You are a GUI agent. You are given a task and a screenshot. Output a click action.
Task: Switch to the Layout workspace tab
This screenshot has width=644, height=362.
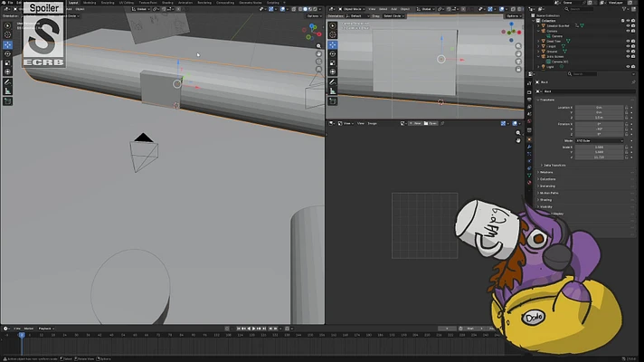pyautogui.click(x=73, y=3)
